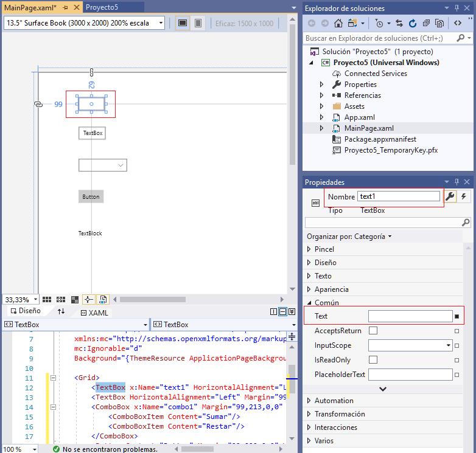Open the event handlers lightning icon
476x453 pixels.
(464, 196)
